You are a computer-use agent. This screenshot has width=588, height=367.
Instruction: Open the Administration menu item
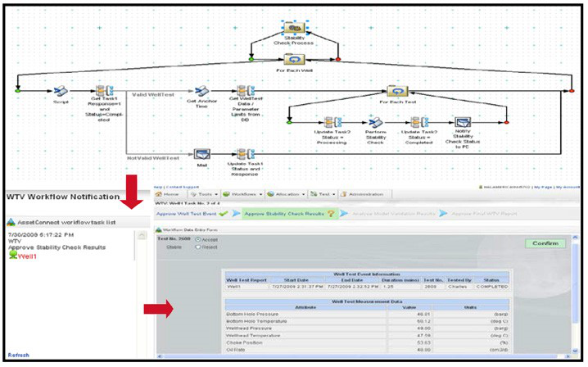point(367,193)
